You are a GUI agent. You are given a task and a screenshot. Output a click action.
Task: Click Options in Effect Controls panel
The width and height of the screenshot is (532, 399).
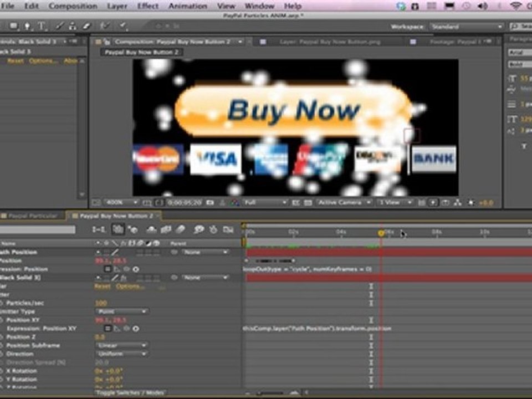tap(43, 61)
